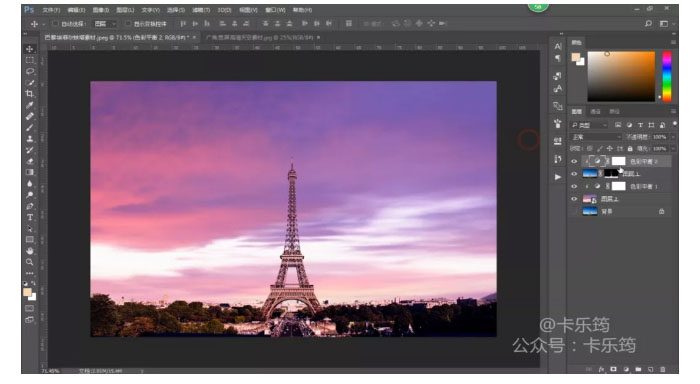The image size is (700, 384).
Task: Click the search magnifier in options bar
Action: pyautogui.click(x=648, y=24)
